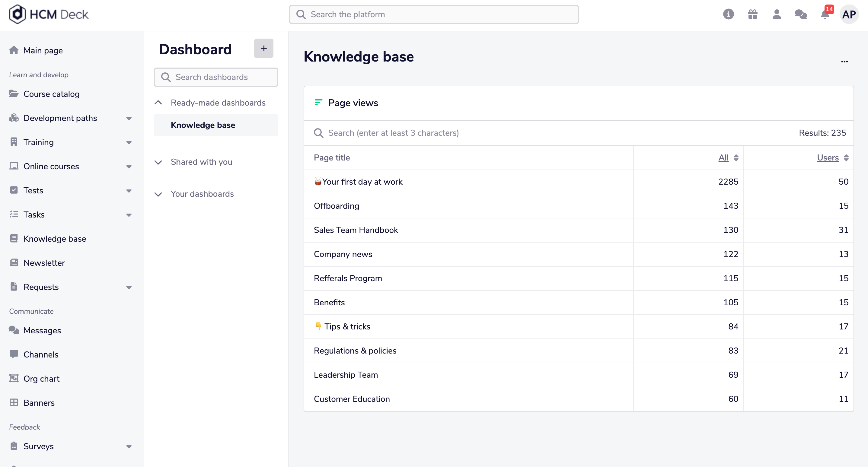The image size is (868, 467).
Task: Click 'Sales Team Handbook' row
Action: click(579, 230)
